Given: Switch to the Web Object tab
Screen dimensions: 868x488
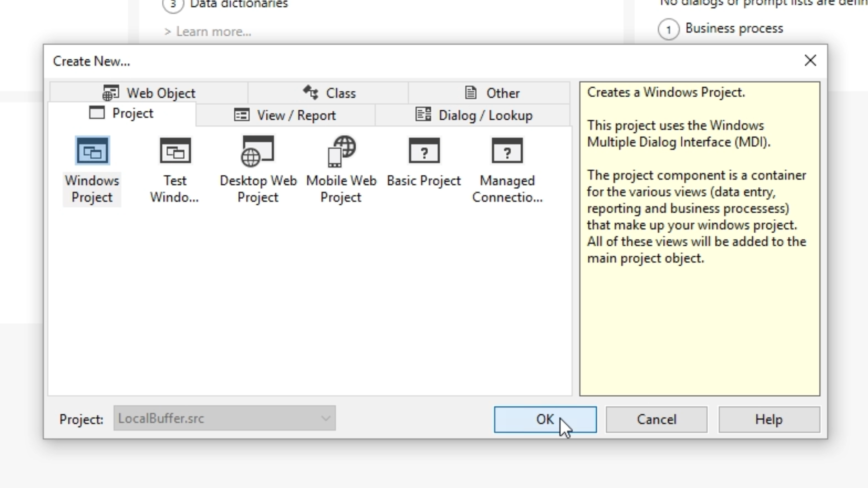Looking at the screenshot, I should 149,93.
